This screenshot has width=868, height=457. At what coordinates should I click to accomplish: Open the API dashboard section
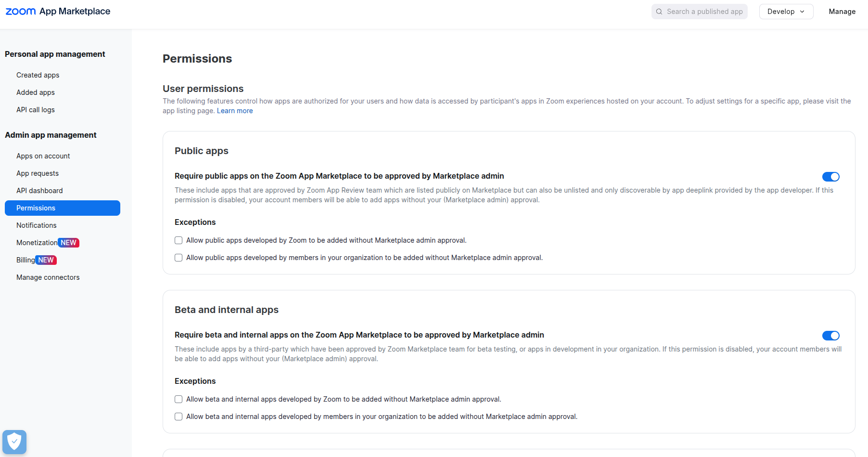click(x=39, y=190)
